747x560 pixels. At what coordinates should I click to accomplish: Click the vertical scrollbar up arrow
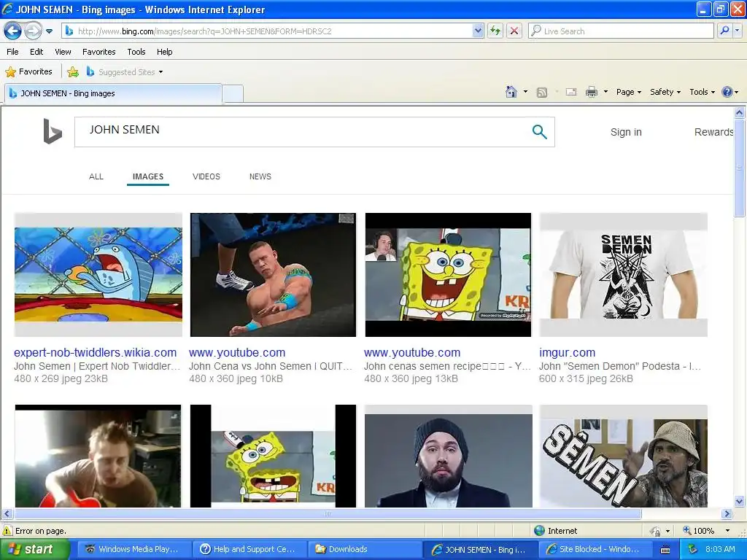click(740, 112)
